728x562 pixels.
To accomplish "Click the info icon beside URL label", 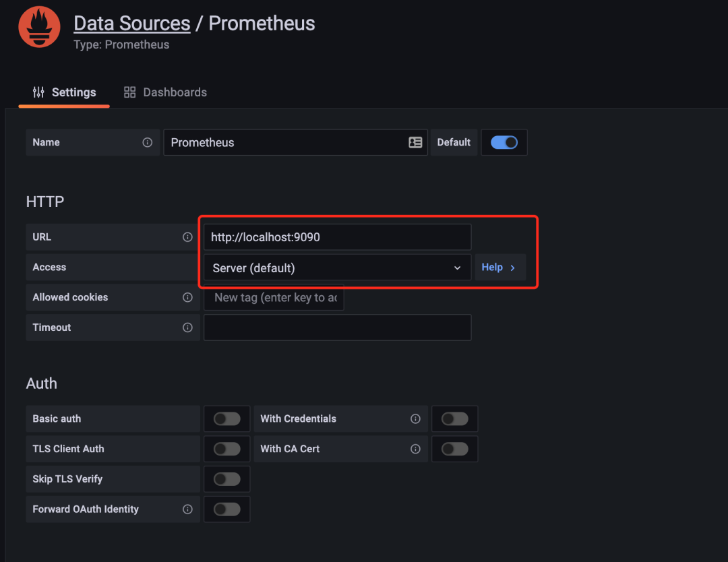I will click(x=187, y=237).
